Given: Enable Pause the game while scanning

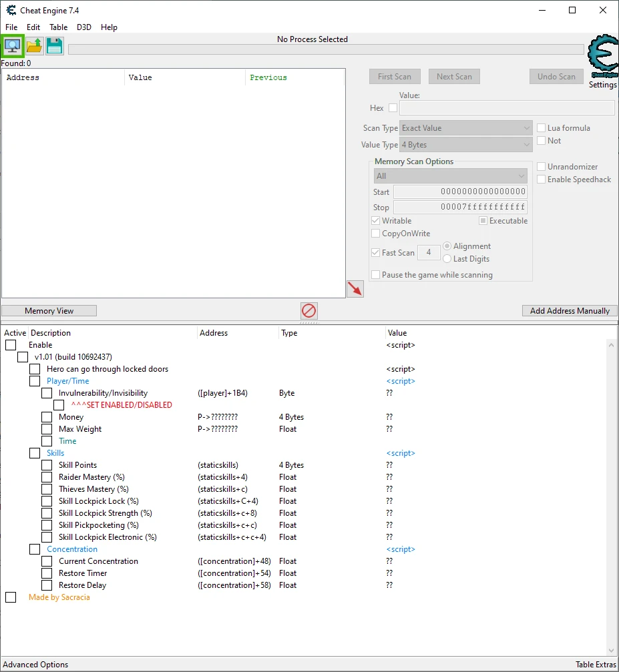Looking at the screenshot, I should click(376, 275).
